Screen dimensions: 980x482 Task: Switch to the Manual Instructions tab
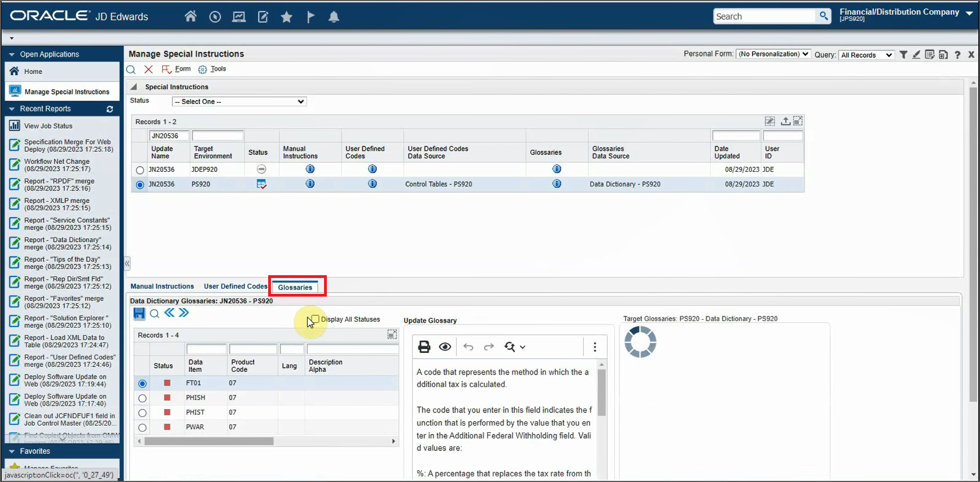[x=162, y=286]
